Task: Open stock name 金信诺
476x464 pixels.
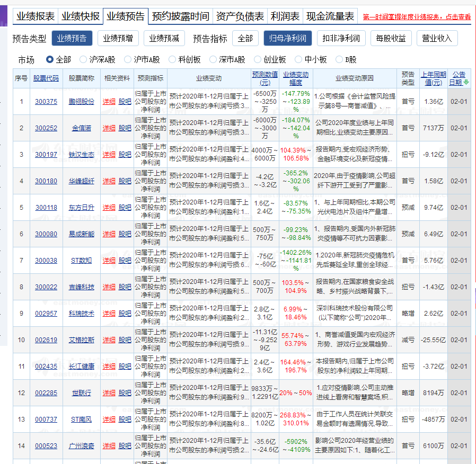Action: coord(81,128)
